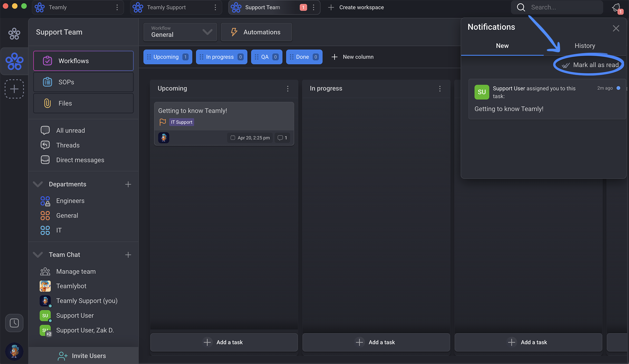
Task: Close the Notifications panel
Action: 616,28
